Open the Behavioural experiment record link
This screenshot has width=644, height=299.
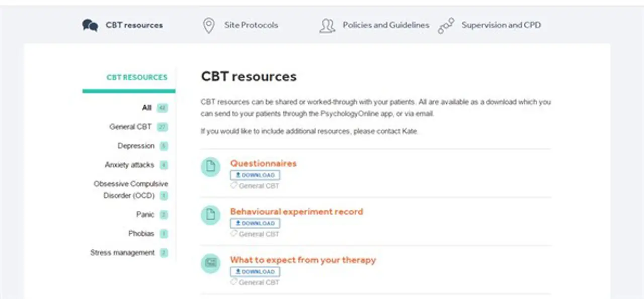click(296, 212)
